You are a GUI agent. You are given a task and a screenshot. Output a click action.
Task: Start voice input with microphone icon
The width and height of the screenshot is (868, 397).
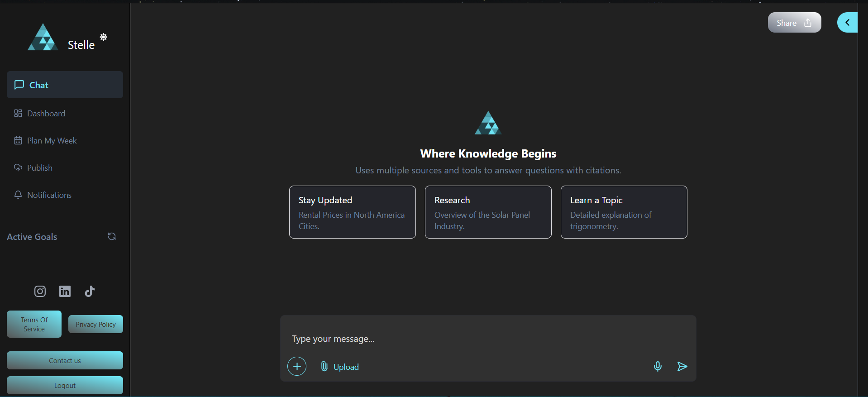point(658,366)
